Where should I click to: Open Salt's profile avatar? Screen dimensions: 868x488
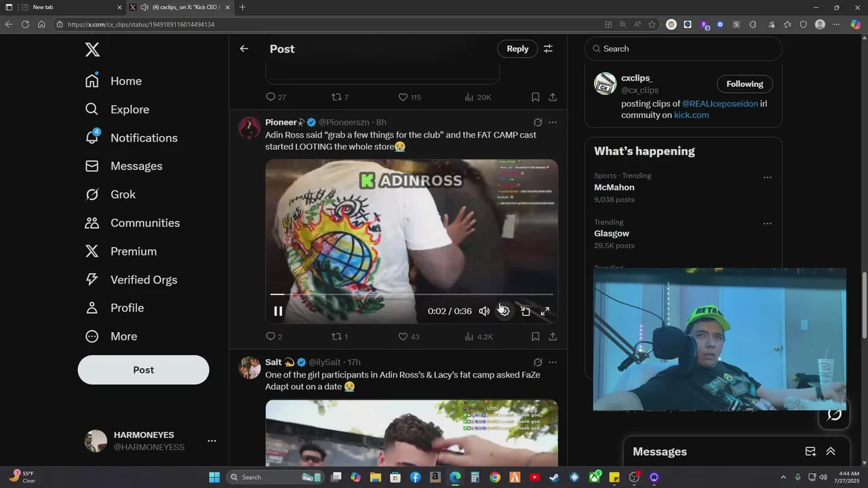pos(250,368)
